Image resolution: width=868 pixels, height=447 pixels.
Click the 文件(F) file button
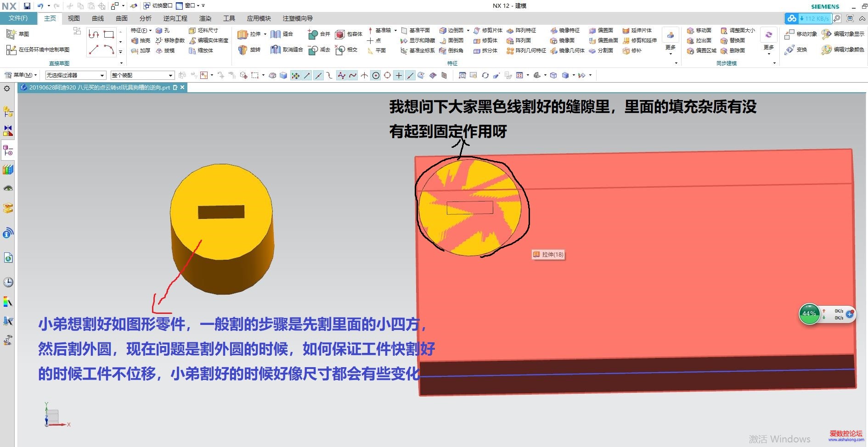pos(18,18)
